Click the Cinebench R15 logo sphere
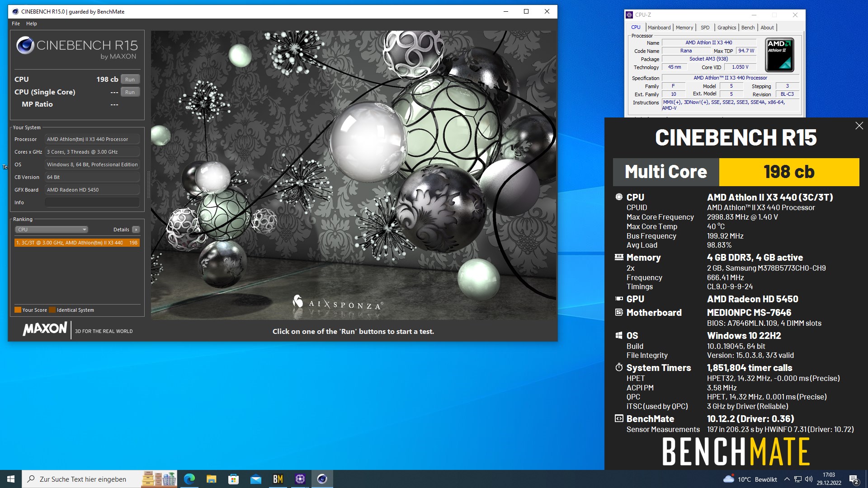The image size is (868, 488). coord(25,46)
